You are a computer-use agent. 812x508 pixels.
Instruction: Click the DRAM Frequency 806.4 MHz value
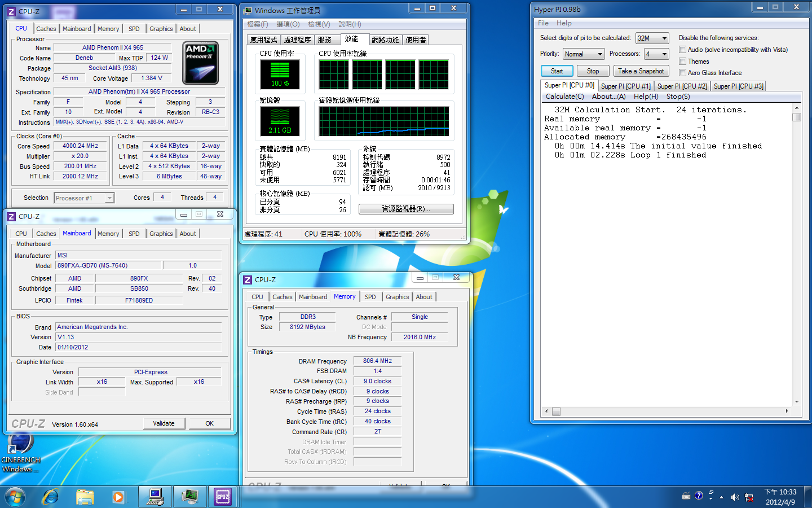tap(377, 361)
